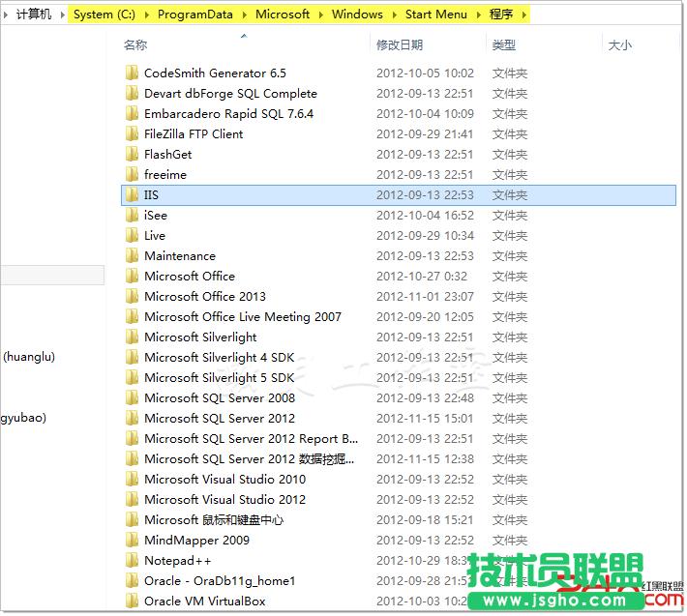Click the FileZilla FTP Client folder icon
Viewport: 687px width, 616px height.
(132, 134)
